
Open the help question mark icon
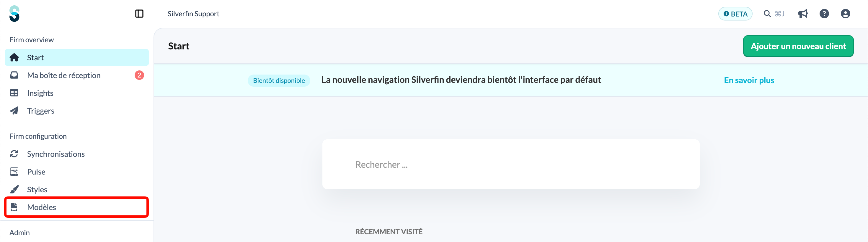[824, 14]
